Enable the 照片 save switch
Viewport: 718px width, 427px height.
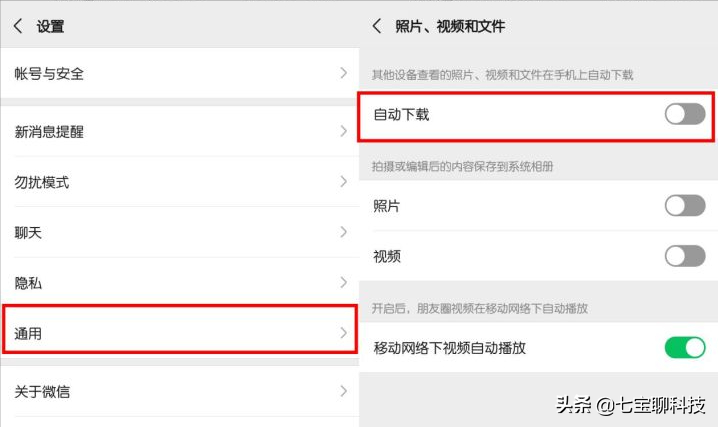tap(685, 206)
